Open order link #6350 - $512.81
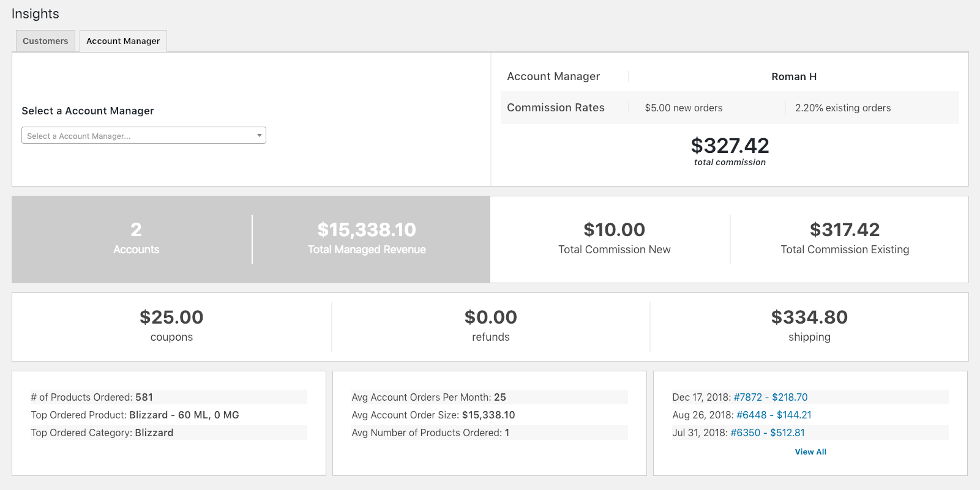980x490 pixels. click(768, 432)
